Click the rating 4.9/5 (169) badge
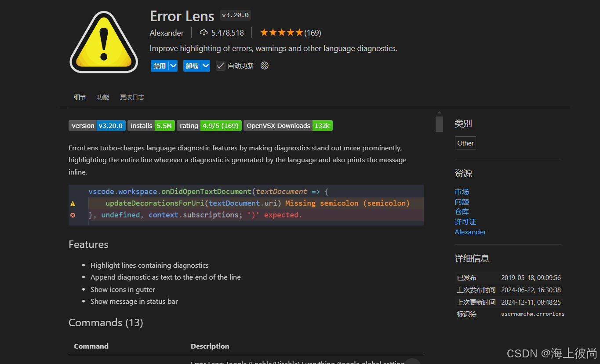Screen dimensions: 600x364 (209, 126)
